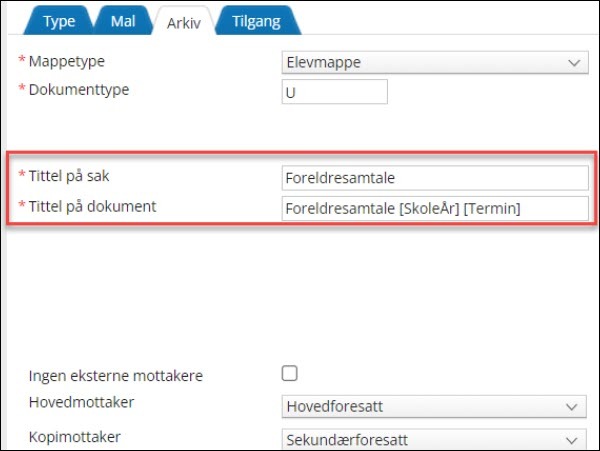Image resolution: width=600 pixels, height=451 pixels.
Task: Click the Dokumenttype label text
Action: coord(79,89)
